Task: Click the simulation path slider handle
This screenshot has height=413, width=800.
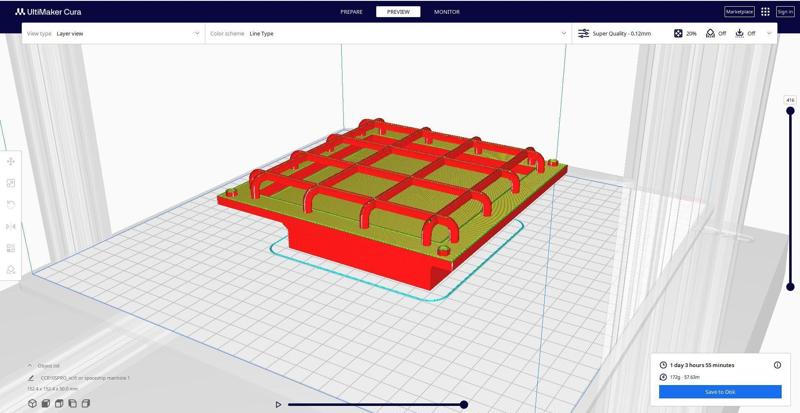Action: click(x=464, y=404)
